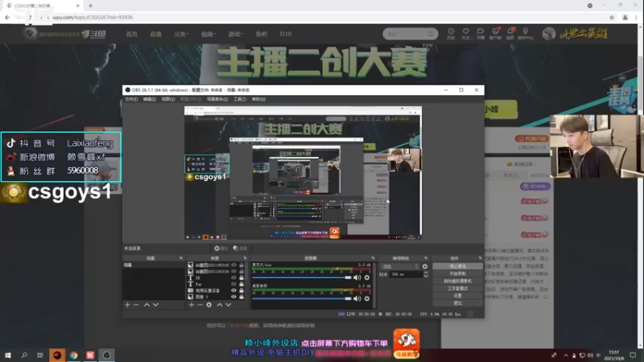Open desktop audio settings gear
This screenshot has width=644, height=362.
(367, 298)
